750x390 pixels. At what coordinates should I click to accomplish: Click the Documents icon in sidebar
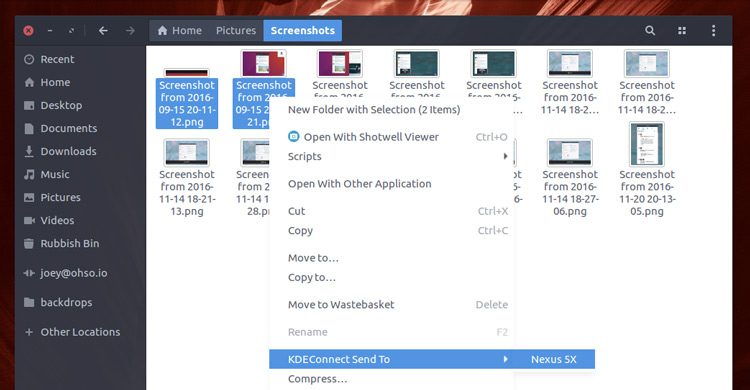(x=29, y=128)
